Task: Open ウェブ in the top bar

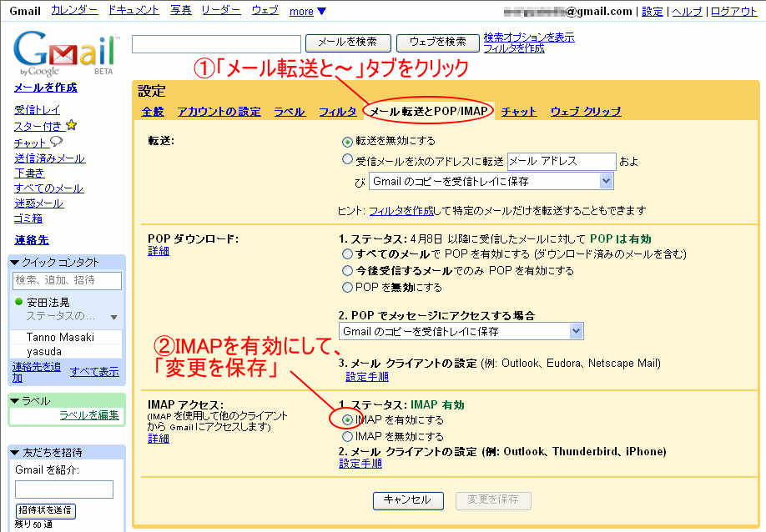Action: 265,10
